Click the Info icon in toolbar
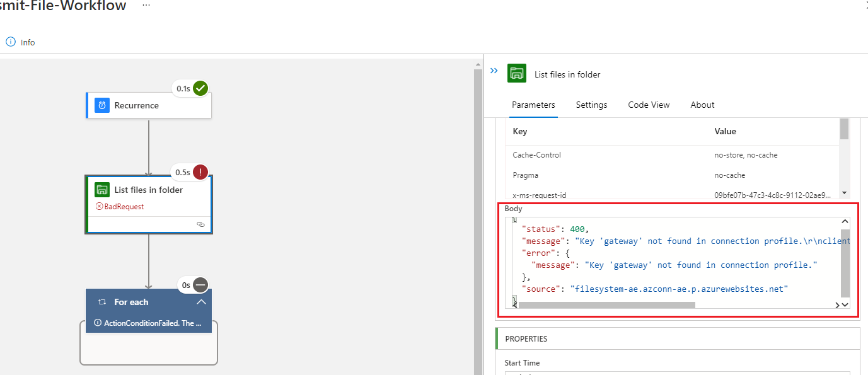This screenshot has width=868, height=375. pyautogui.click(x=10, y=42)
